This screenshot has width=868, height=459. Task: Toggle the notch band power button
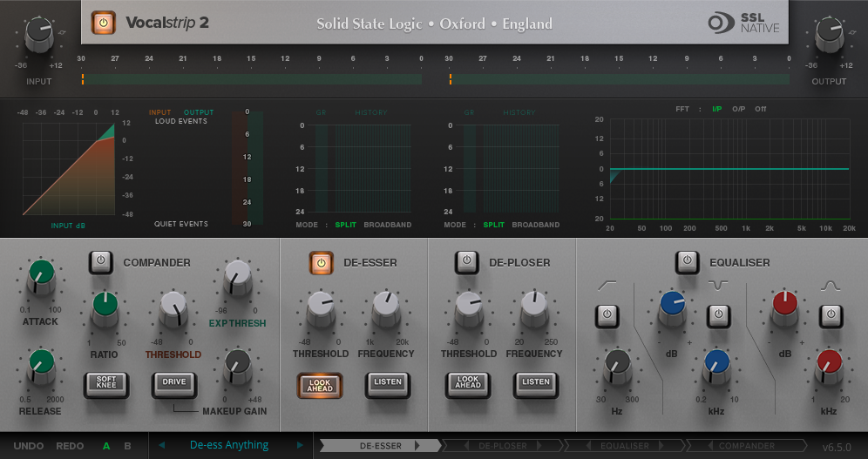pyautogui.click(x=718, y=316)
